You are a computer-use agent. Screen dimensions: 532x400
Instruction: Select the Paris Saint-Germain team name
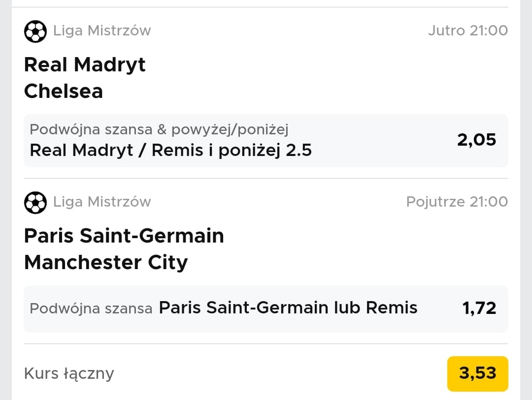point(124,236)
